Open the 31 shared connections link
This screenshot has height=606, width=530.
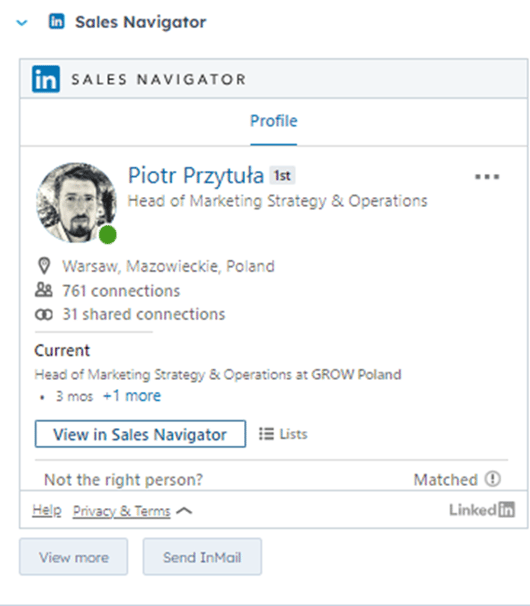pos(144,314)
